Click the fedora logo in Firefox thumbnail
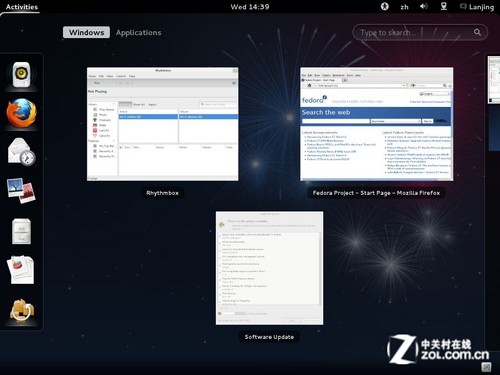 pyautogui.click(x=314, y=99)
